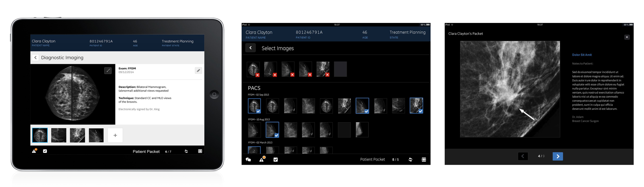The image size is (644, 187).
Task: Check second image in FFDM 02 Sep 2013
Action: [272, 106]
